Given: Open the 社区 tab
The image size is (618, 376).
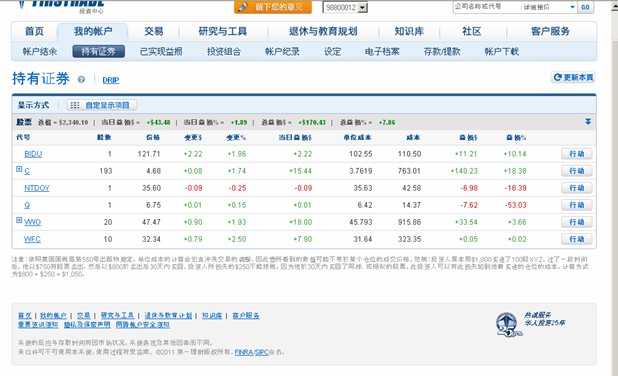Looking at the screenshot, I should click(471, 32).
